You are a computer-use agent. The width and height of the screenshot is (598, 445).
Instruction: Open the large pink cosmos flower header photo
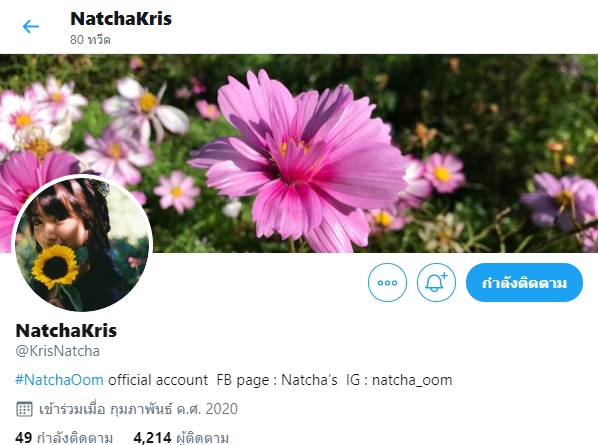(x=299, y=153)
